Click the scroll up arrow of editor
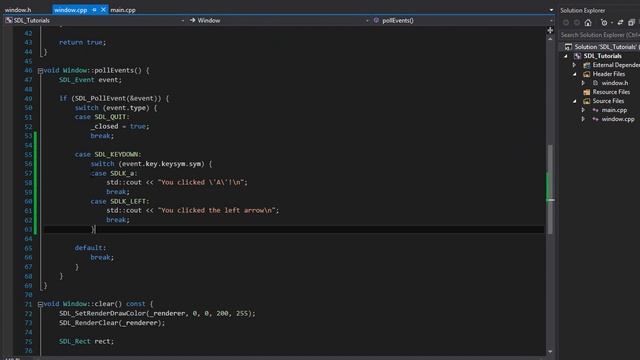The width and height of the screenshot is (640, 360). pyautogui.click(x=550, y=39)
